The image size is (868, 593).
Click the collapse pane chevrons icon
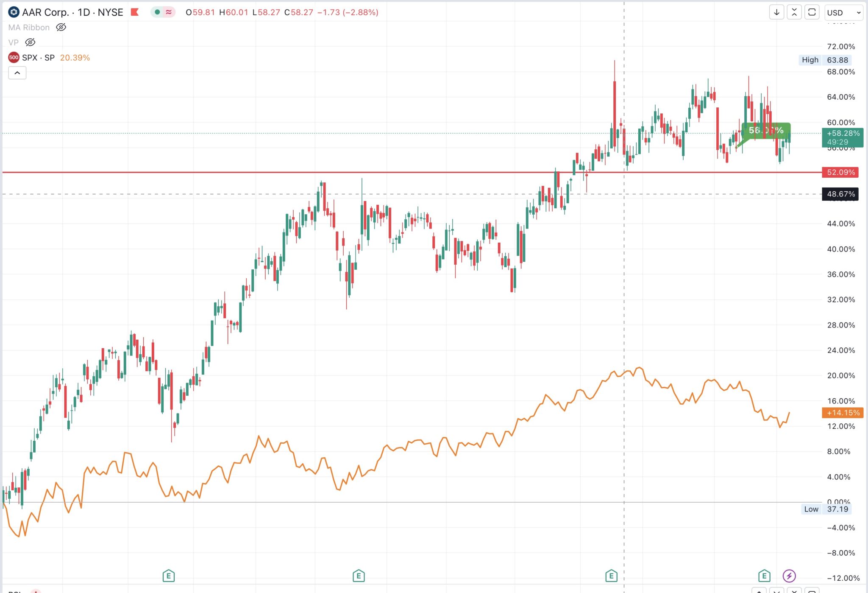[794, 12]
